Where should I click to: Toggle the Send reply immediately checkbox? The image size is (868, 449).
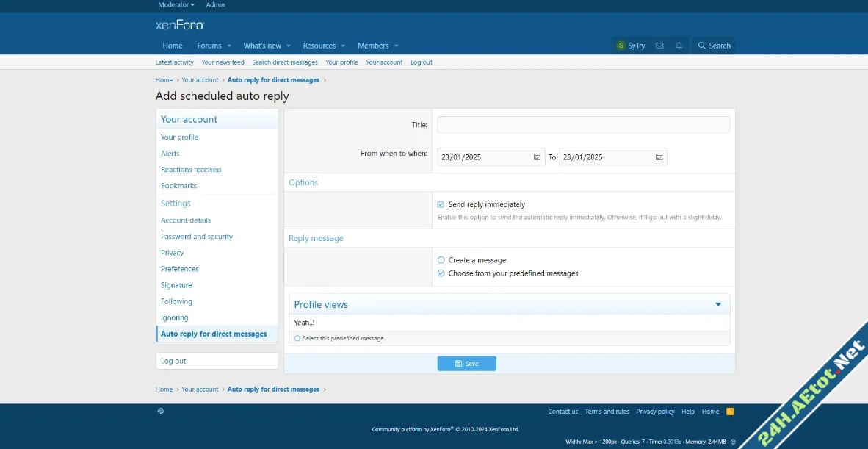(x=441, y=205)
